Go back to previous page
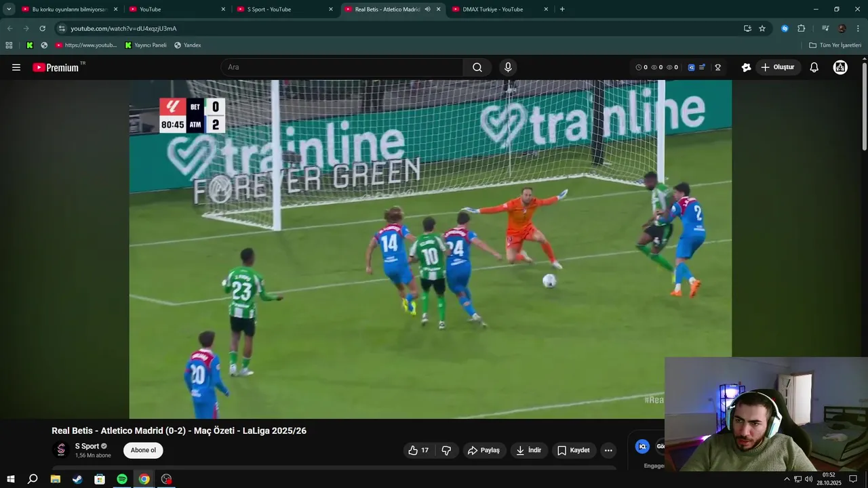Screen dimensions: 868x488 pos(9,28)
